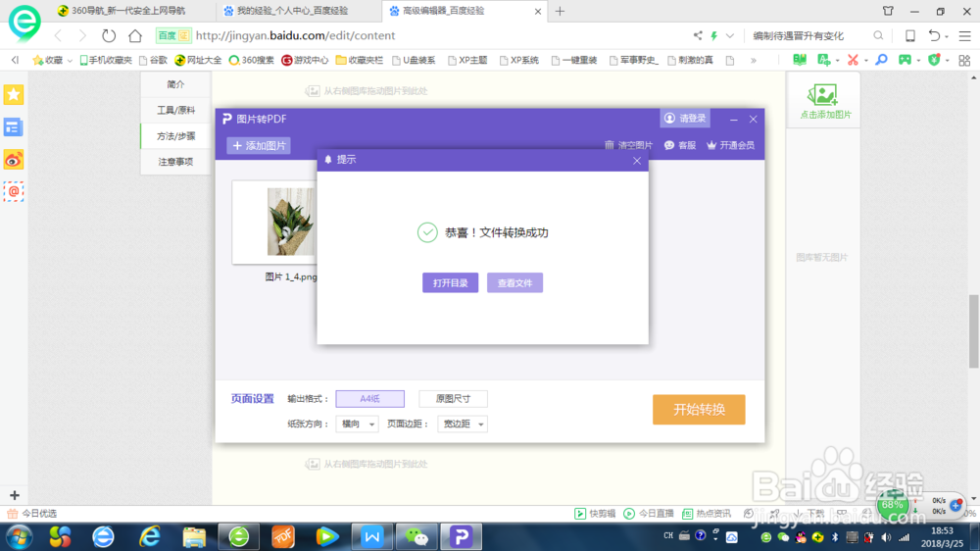Click the undo-close-tab icon
Screen dimensions: 980x551
point(934,35)
